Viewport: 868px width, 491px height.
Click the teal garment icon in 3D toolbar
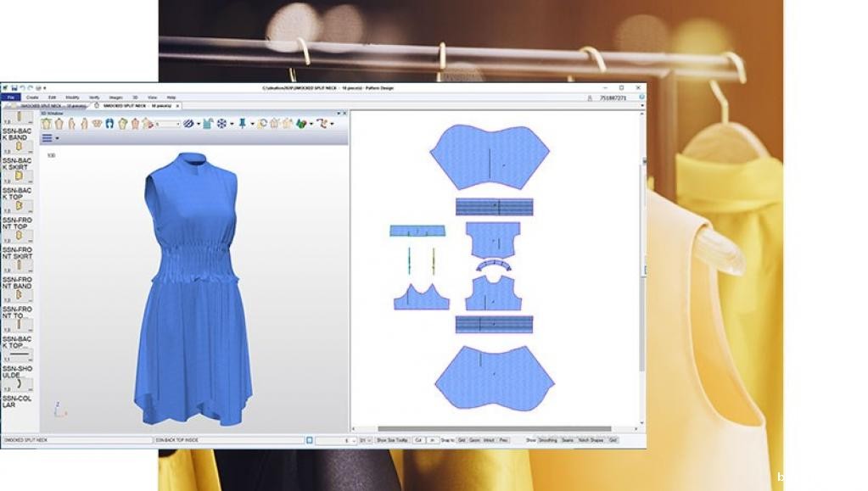[x=208, y=124]
